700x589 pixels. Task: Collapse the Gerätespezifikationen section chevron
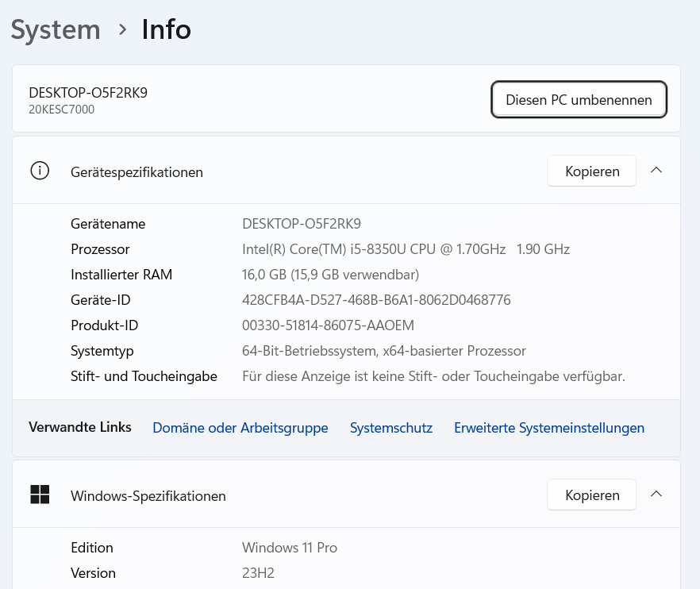656,170
